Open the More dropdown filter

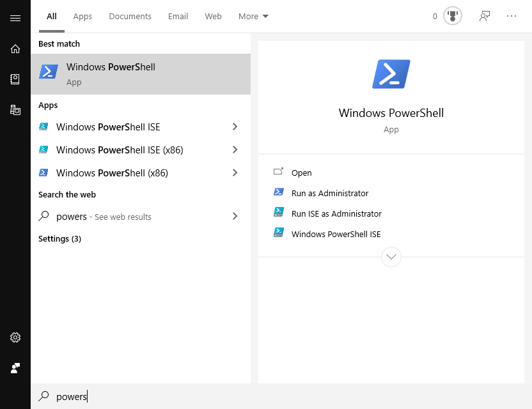pos(253,16)
